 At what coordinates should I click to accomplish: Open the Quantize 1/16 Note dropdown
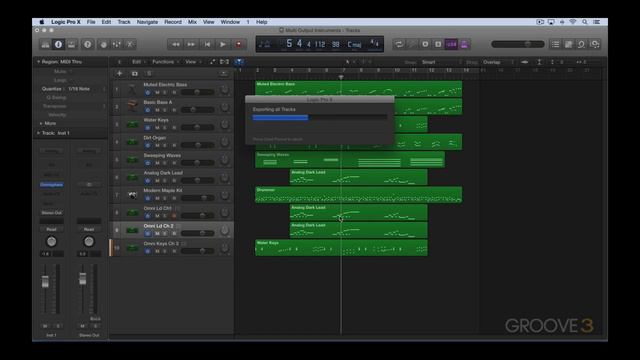[86, 89]
